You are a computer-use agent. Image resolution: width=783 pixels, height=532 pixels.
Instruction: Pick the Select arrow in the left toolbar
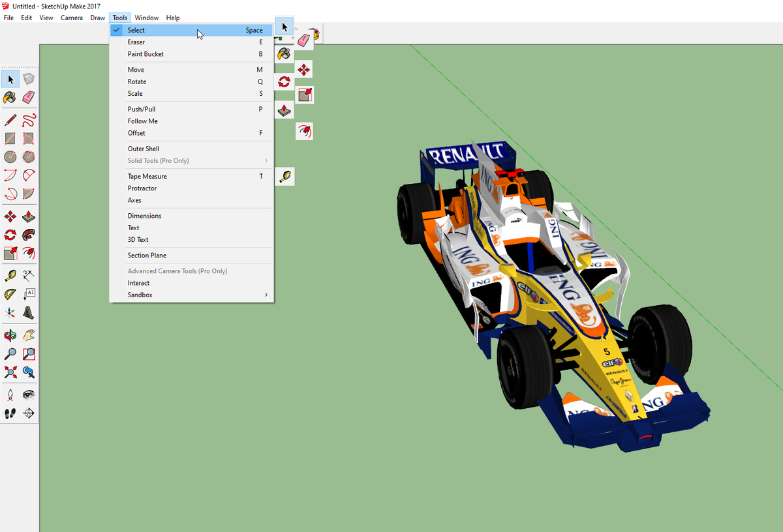[x=10, y=79]
